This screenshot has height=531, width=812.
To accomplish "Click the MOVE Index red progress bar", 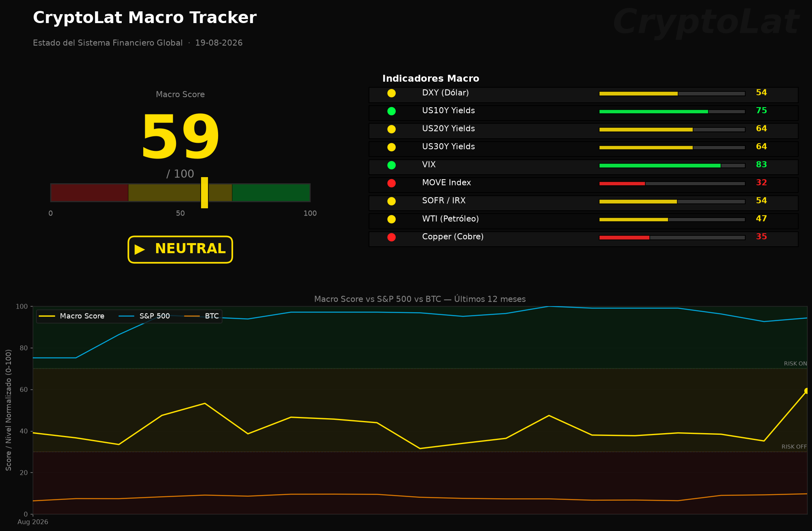I will tap(672, 184).
